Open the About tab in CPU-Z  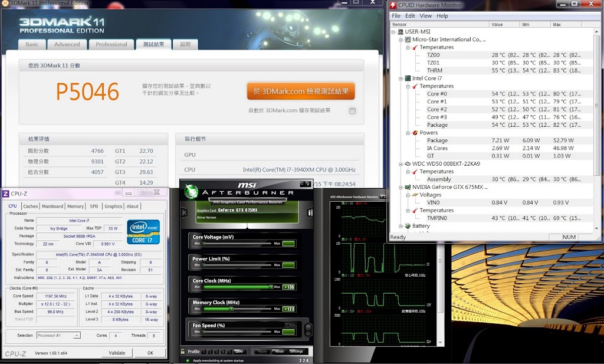point(133,206)
